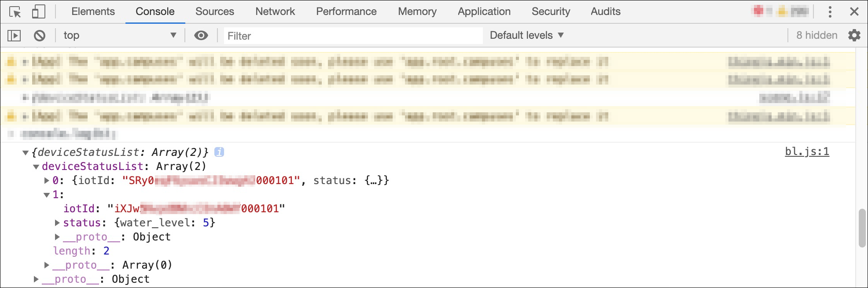Open the bl.js:1 source link
Viewport: 868px width, 288px height.
(807, 151)
